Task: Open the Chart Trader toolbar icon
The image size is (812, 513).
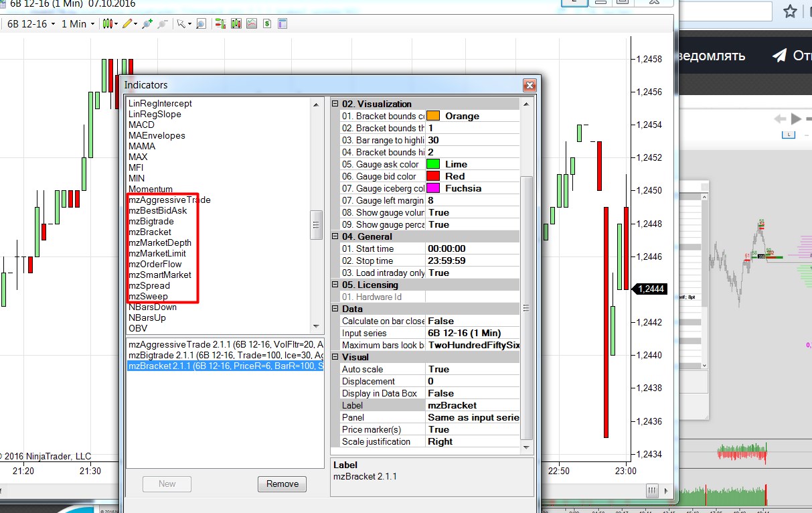Action: [220, 24]
